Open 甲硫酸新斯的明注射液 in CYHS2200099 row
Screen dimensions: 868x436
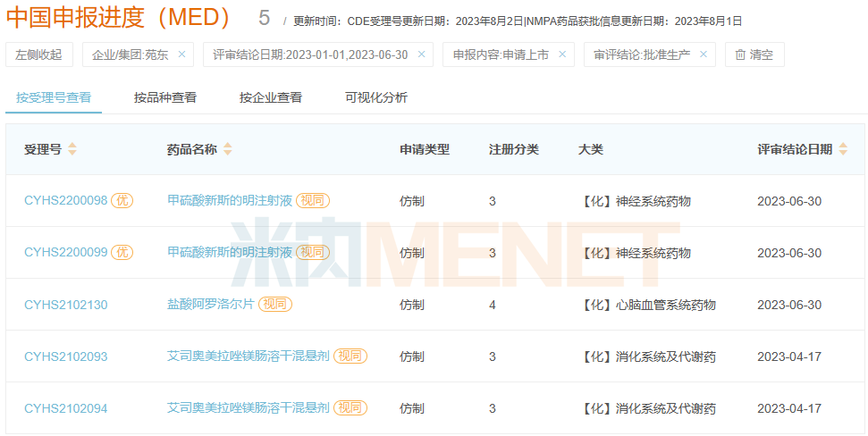click(230, 253)
